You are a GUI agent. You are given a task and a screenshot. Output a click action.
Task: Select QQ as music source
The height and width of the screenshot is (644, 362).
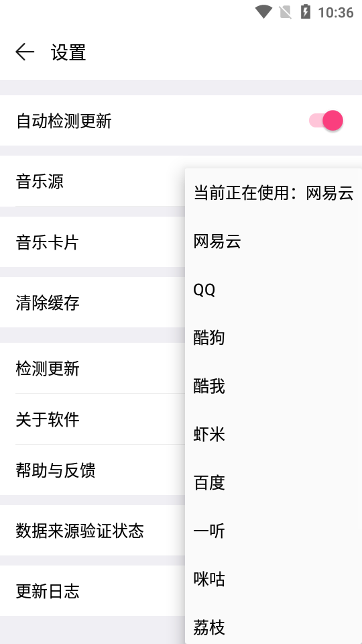[x=274, y=290]
